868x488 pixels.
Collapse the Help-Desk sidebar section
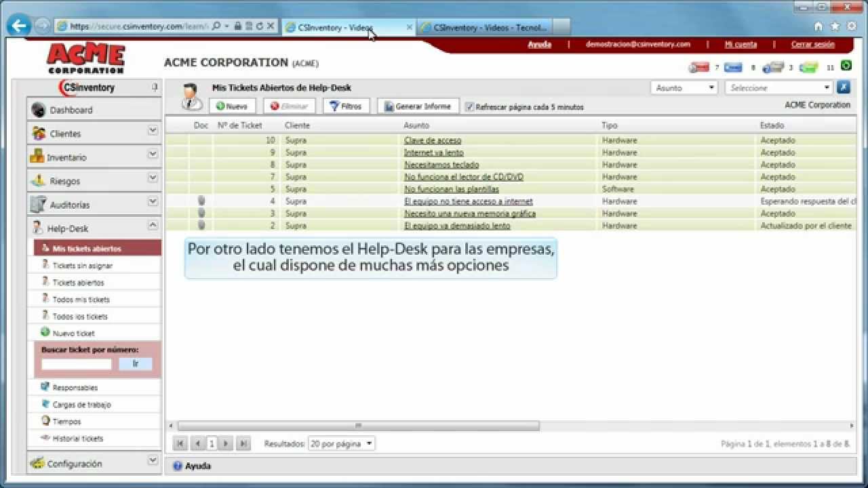153,226
